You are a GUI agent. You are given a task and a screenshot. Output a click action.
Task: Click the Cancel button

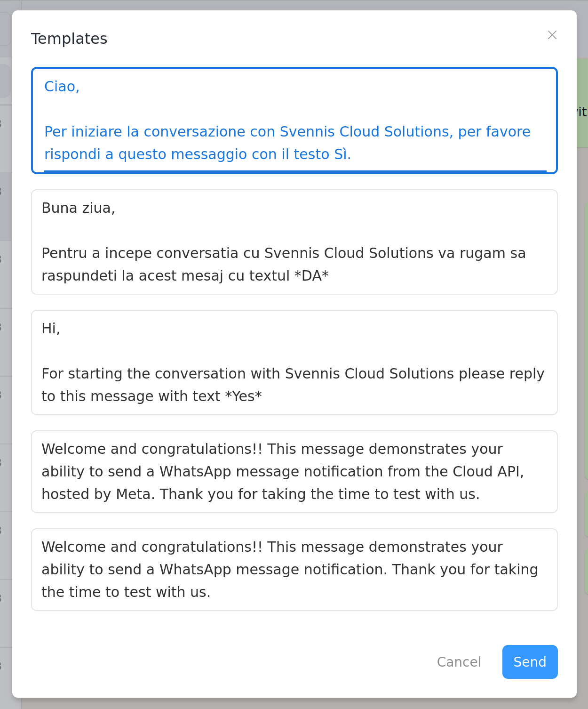459,662
